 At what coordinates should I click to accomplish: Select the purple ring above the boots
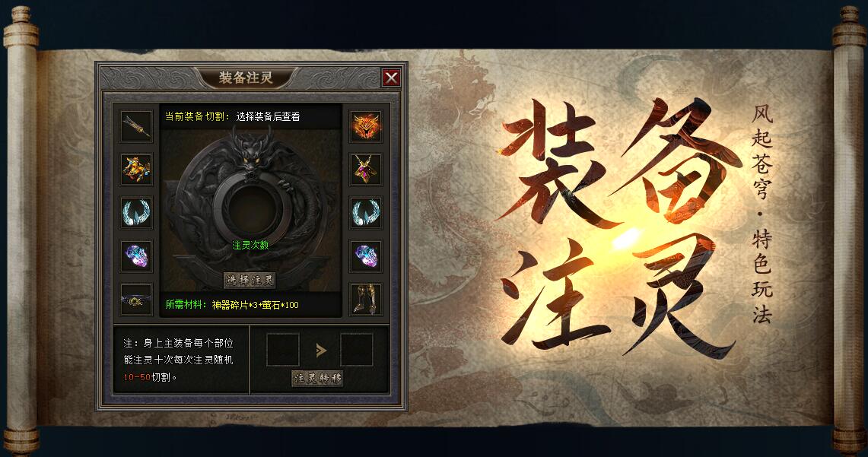click(x=366, y=255)
